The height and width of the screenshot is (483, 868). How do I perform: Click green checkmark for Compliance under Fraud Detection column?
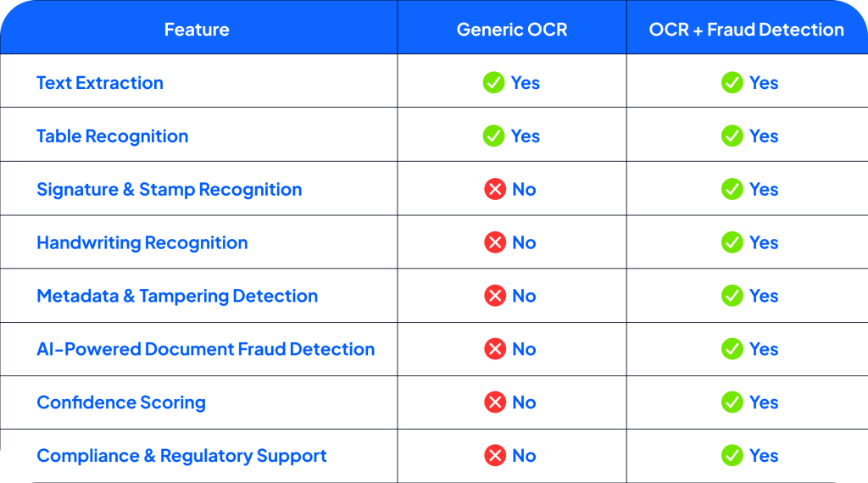(x=732, y=455)
